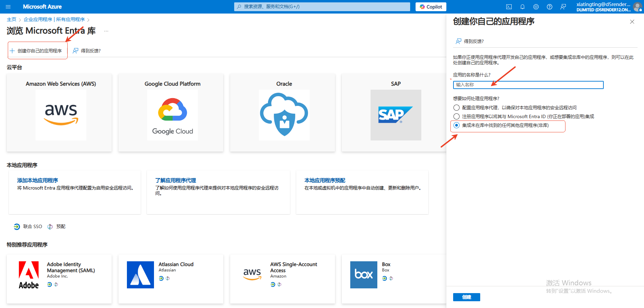
Task: Open Cloud Shell from the top bar
Action: point(509,7)
